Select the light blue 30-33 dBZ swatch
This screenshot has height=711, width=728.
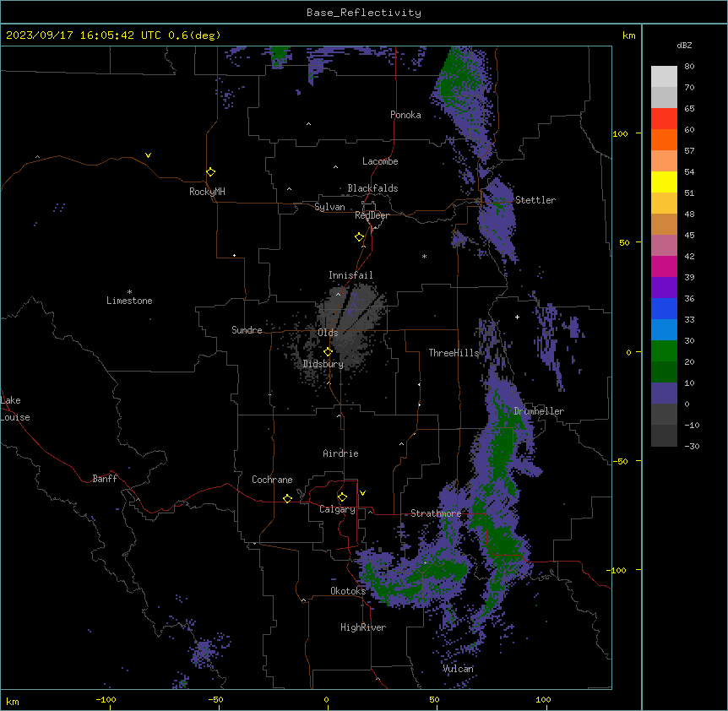(x=664, y=329)
